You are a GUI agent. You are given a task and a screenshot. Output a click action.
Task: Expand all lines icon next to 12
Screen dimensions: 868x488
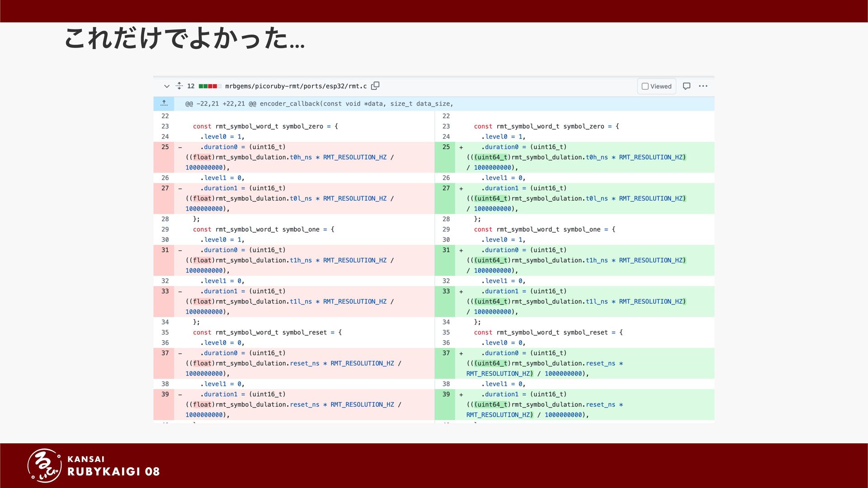point(179,86)
